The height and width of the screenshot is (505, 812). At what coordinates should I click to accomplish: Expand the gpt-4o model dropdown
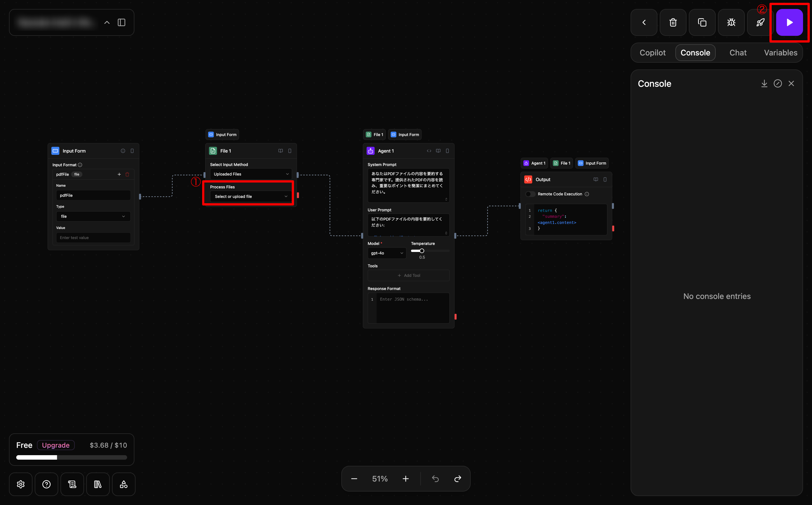(386, 253)
